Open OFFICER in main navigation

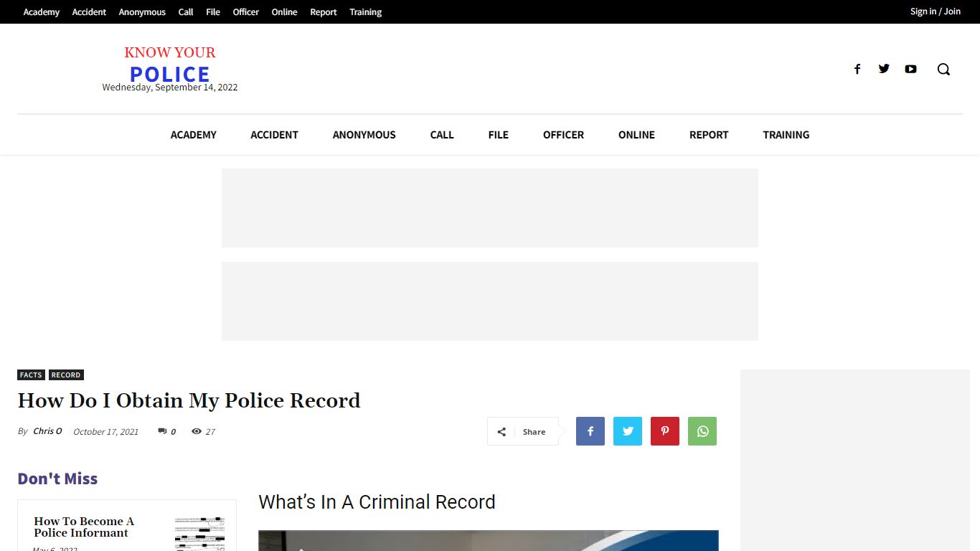point(563,135)
